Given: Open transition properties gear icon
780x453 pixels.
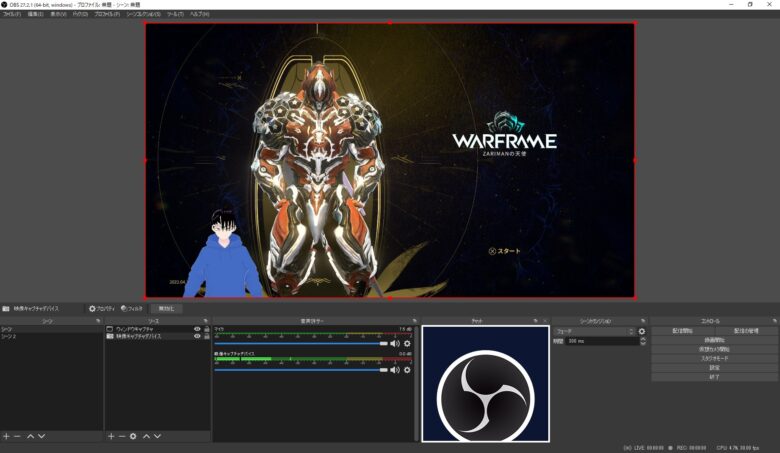Looking at the screenshot, I should click(642, 331).
